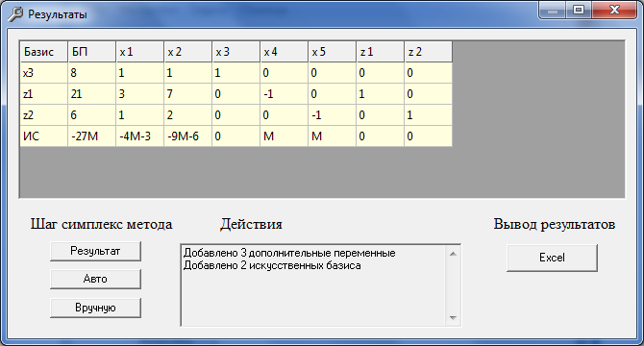Click the -9M-6 cell
644x346 pixels.
[x=187, y=136]
